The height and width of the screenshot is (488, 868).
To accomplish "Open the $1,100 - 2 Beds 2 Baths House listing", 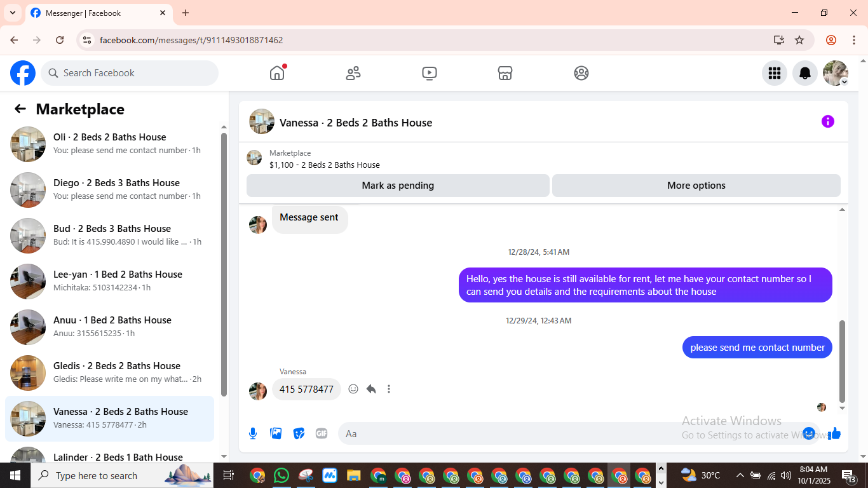I will click(325, 165).
